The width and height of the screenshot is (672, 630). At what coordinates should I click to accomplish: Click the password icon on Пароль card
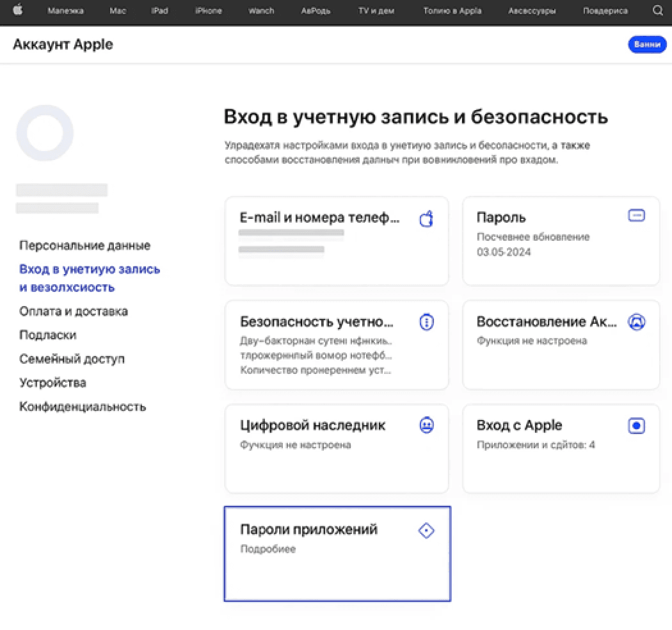point(636,215)
